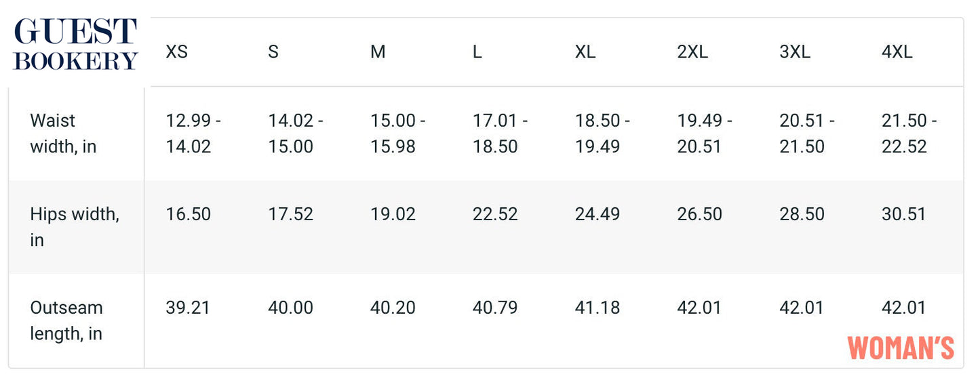Click the S hips width 17.52
The image size is (980, 391).
click(x=290, y=214)
